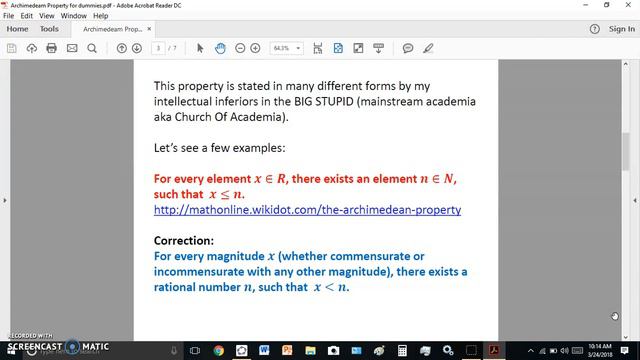This screenshot has height=360, width=640.
Task: Enter full screen mode icon
Action: 358,48
